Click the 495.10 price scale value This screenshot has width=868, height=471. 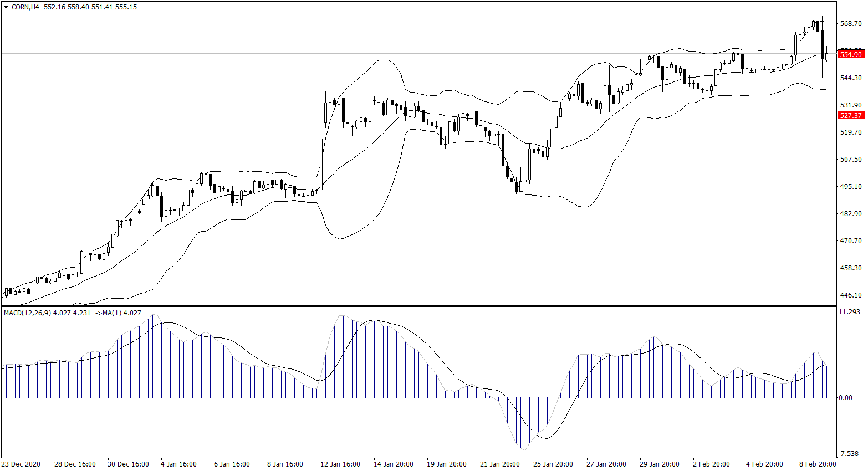point(851,187)
